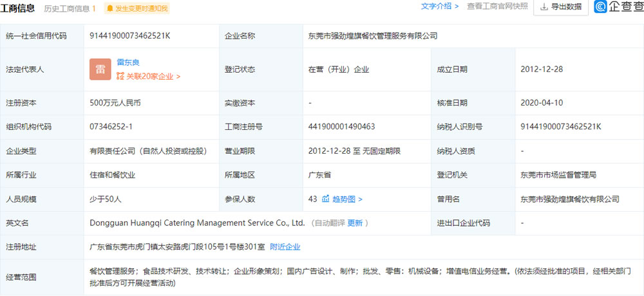Screen dimensions: 644x296
Task: Open the 雷东良 legal representative link
Action: pyautogui.click(x=128, y=62)
